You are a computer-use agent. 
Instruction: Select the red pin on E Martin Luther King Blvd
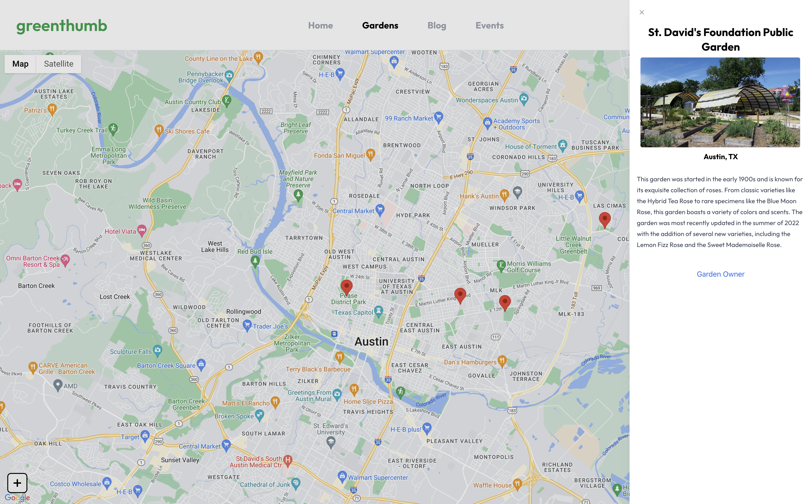[x=460, y=296]
